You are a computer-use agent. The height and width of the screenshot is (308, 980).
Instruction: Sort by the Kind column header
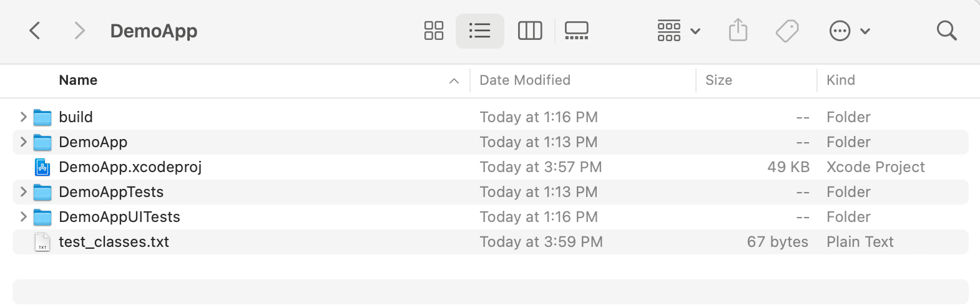(841, 80)
